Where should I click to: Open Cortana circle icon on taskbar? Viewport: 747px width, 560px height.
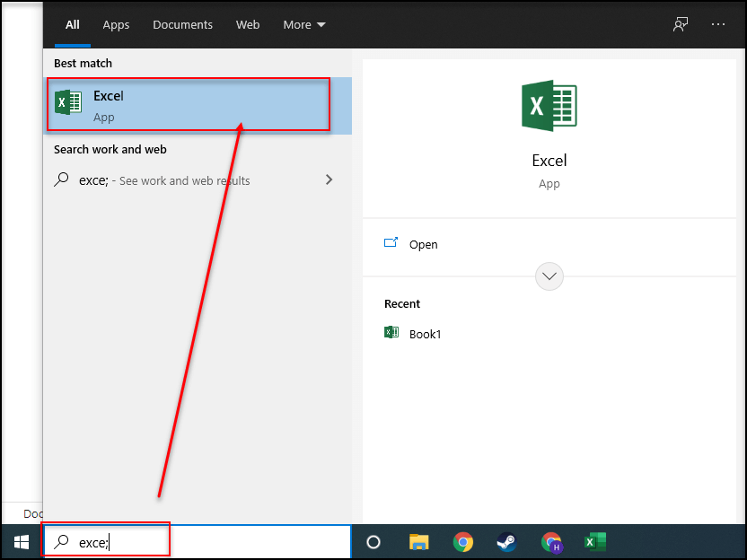[x=373, y=542]
